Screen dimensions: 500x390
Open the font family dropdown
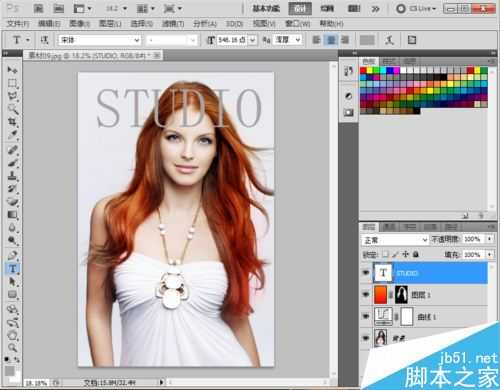click(100, 40)
